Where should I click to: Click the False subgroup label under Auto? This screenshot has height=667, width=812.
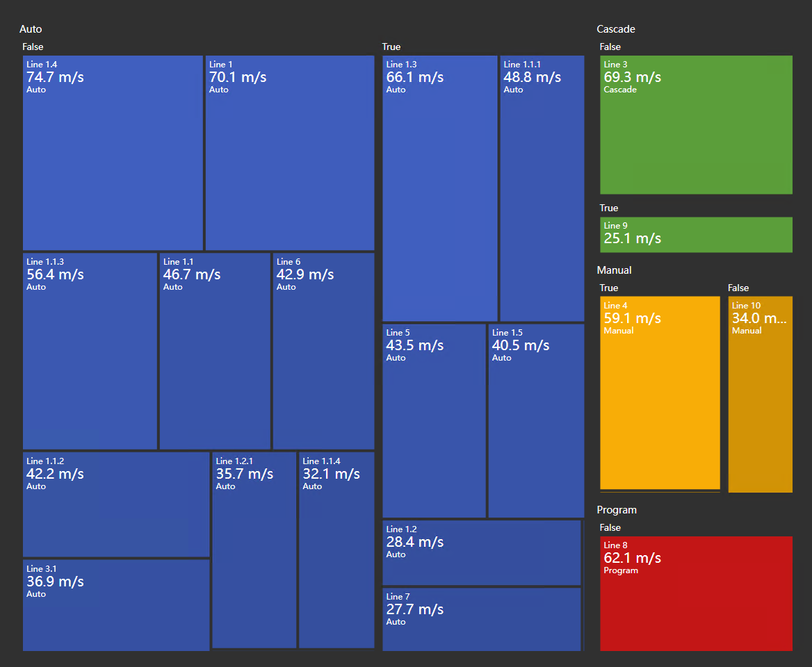point(33,47)
